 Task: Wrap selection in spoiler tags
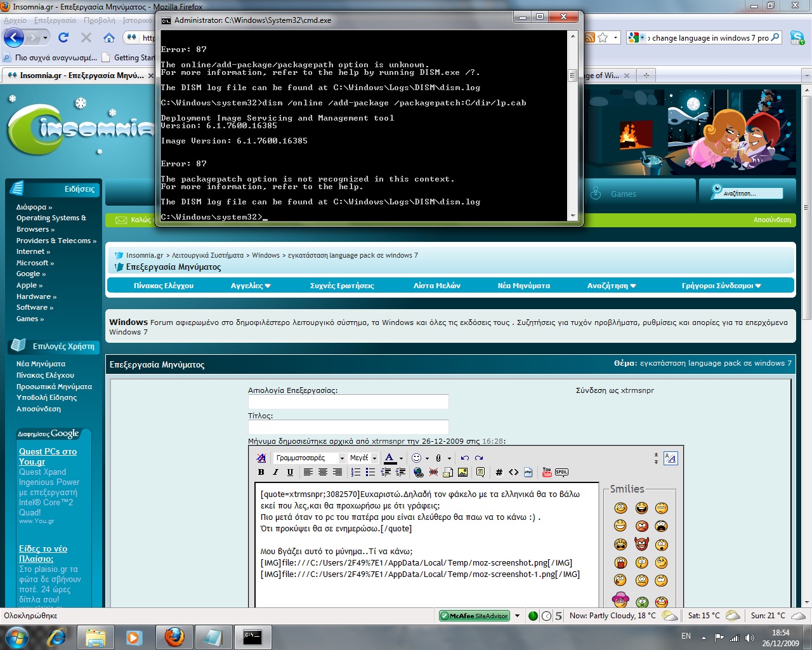(x=561, y=472)
